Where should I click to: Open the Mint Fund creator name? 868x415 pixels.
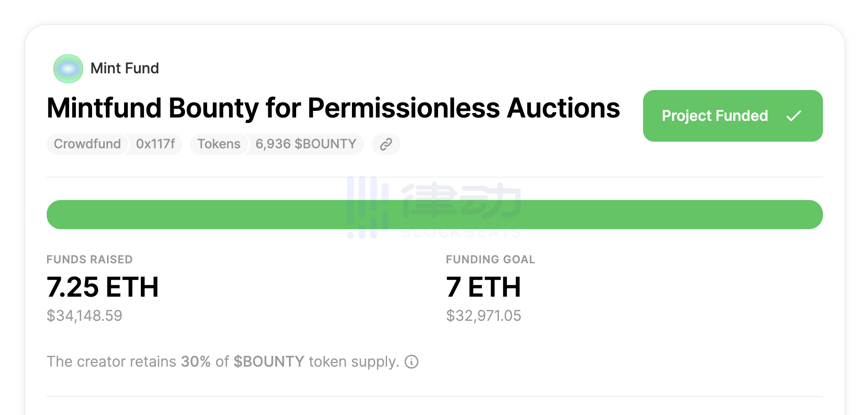(x=125, y=68)
